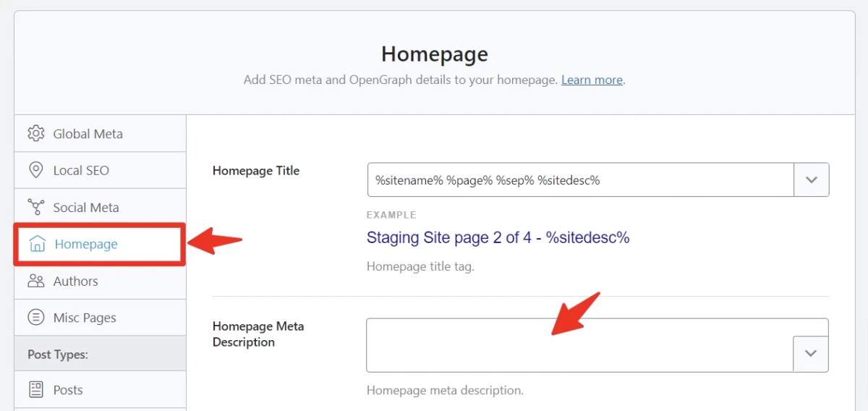Click the 'Post Types:' section heading
The image size is (868, 411).
pos(57,354)
